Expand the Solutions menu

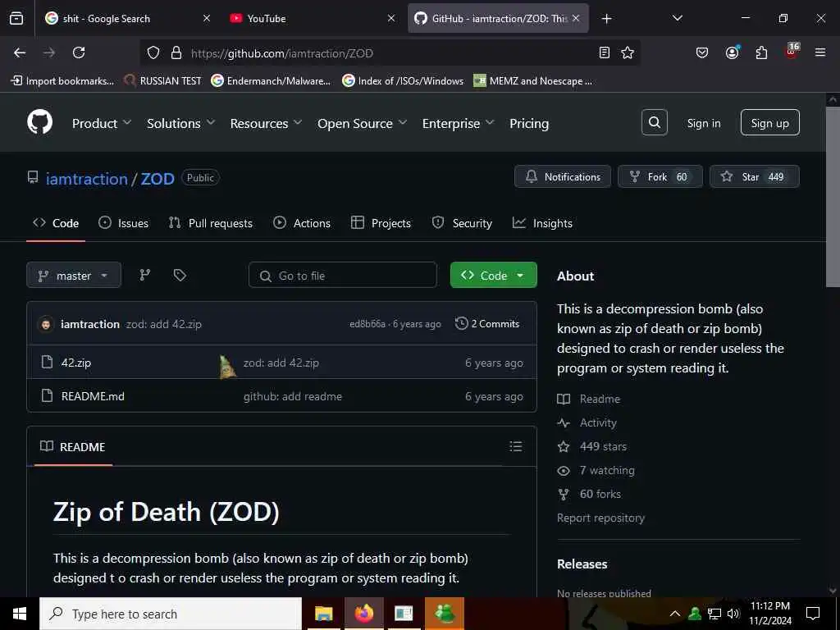pyautogui.click(x=181, y=123)
